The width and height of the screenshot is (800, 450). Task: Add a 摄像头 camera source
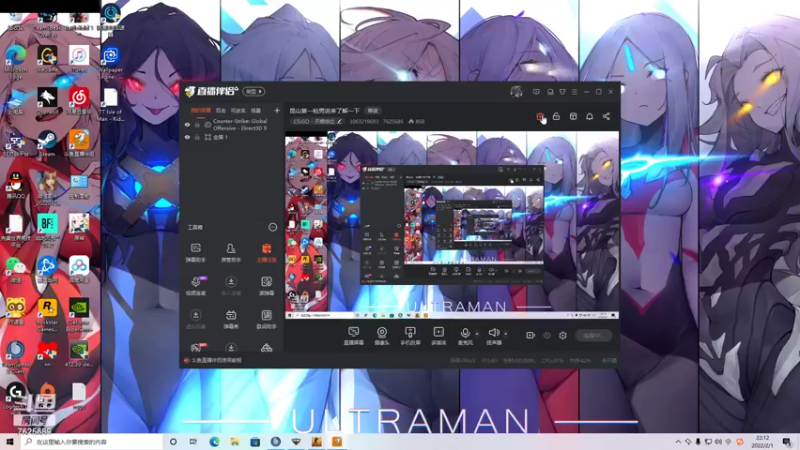pos(382,336)
